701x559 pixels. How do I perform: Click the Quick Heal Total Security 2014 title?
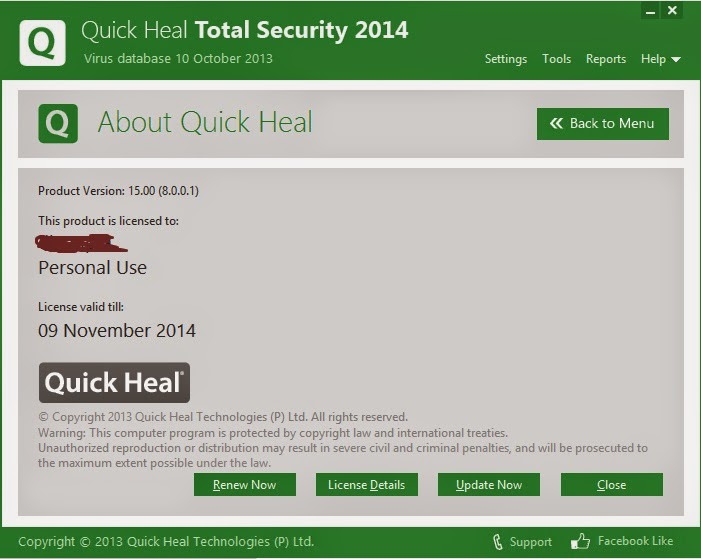(x=245, y=30)
